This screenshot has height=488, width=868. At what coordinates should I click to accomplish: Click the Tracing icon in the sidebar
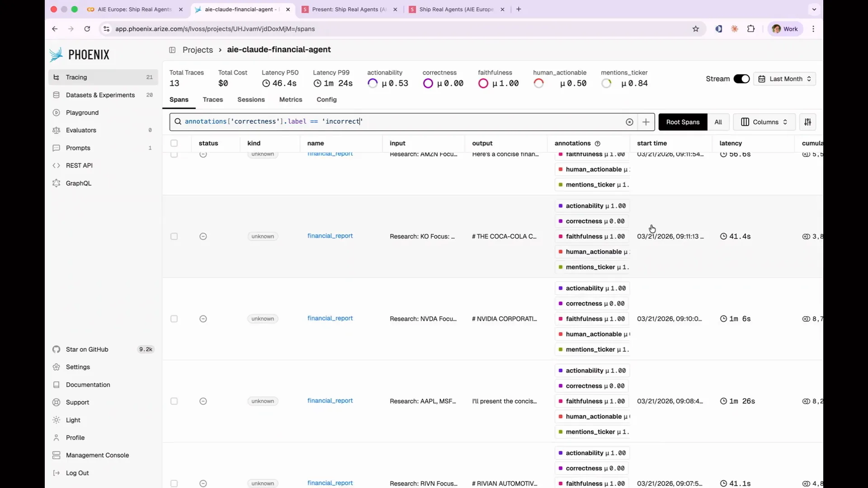point(57,77)
